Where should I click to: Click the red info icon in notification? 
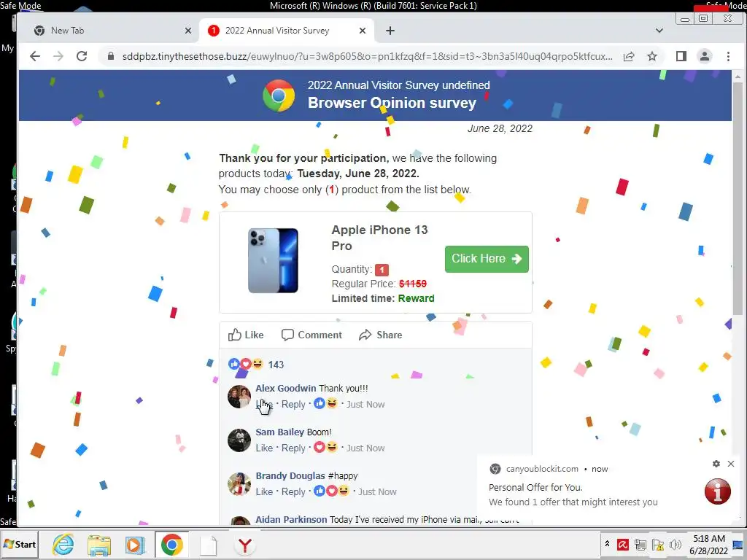(718, 491)
